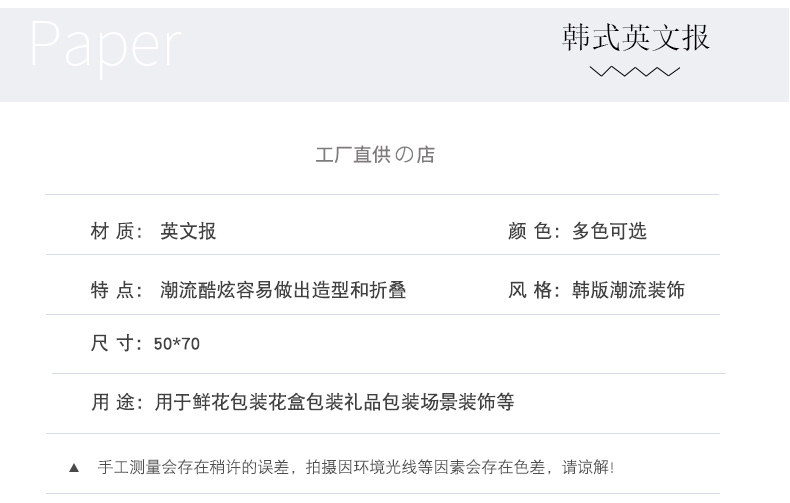Select the 50*70 size value
Screen dimensions: 790x503
[177, 344]
